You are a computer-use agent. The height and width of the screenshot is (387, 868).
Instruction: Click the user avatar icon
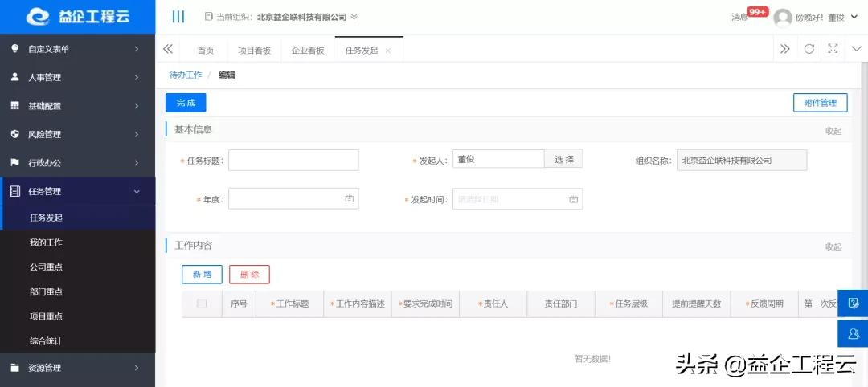(782, 18)
